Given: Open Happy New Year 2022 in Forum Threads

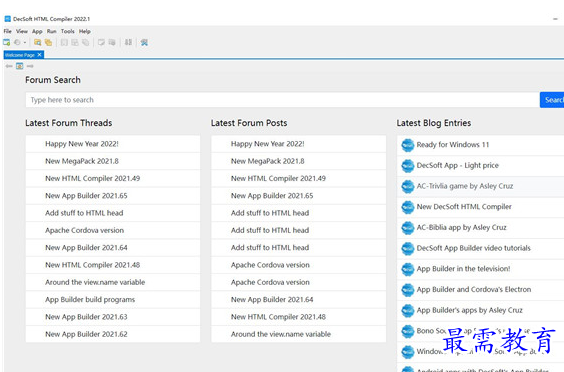Looking at the screenshot, I should [x=113, y=144].
